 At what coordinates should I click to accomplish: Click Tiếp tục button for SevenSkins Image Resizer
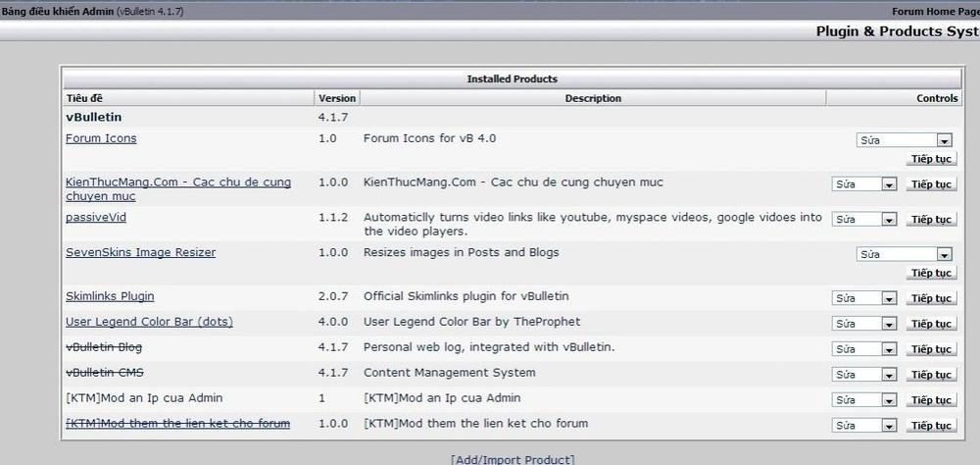pos(931,273)
